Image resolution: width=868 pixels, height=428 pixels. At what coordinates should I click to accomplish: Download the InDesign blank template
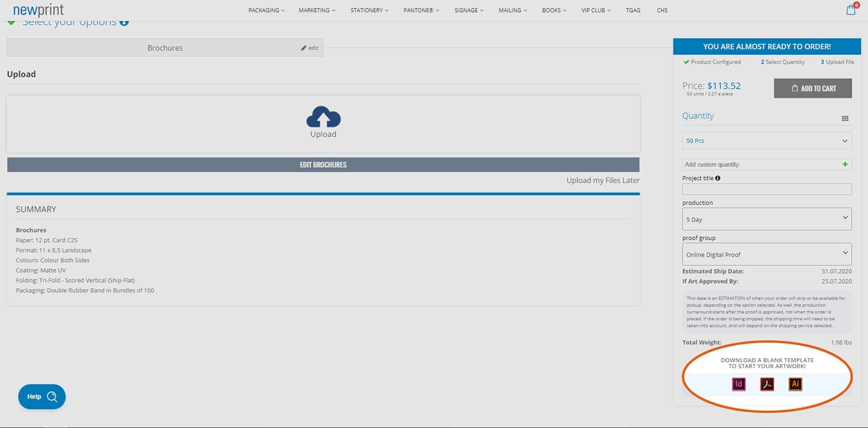pos(738,384)
